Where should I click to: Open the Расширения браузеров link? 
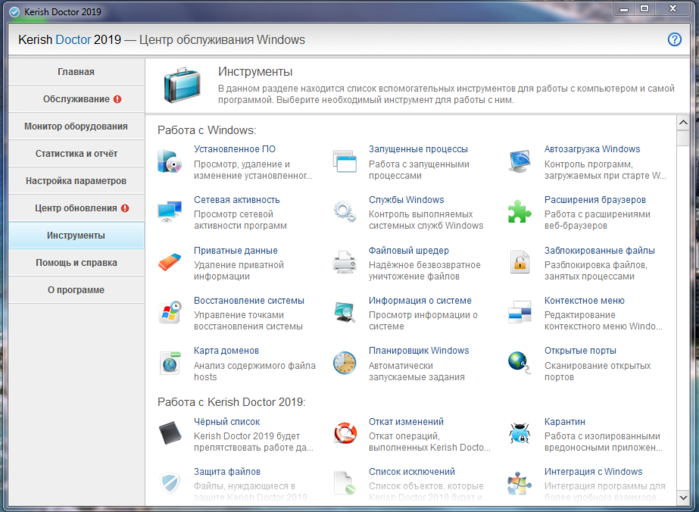click(x=595, y=200)
